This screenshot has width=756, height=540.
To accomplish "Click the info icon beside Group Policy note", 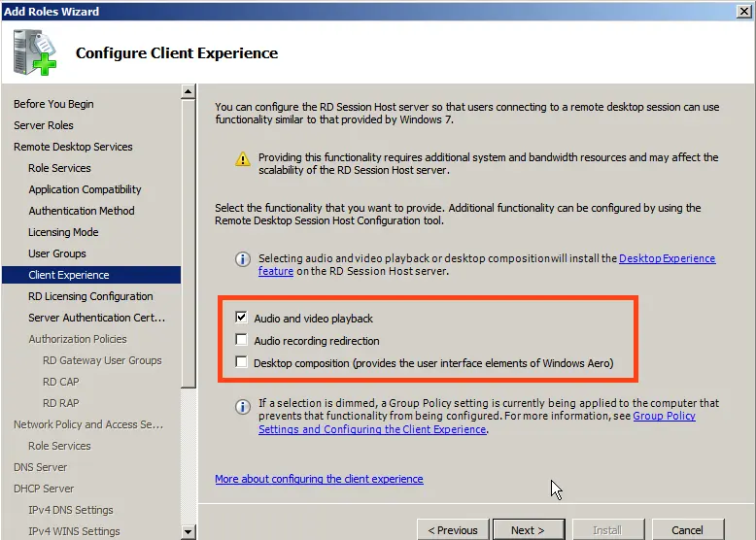I will [x=243, y=407].
